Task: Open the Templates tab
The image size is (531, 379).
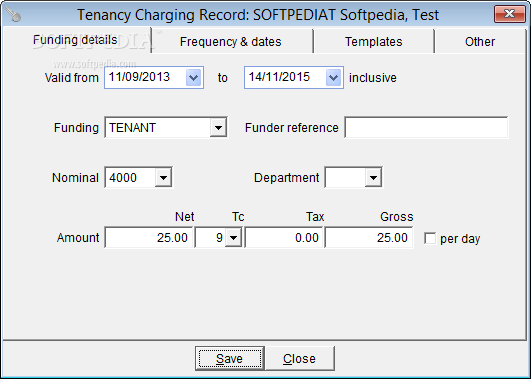Action: [374, 42]
